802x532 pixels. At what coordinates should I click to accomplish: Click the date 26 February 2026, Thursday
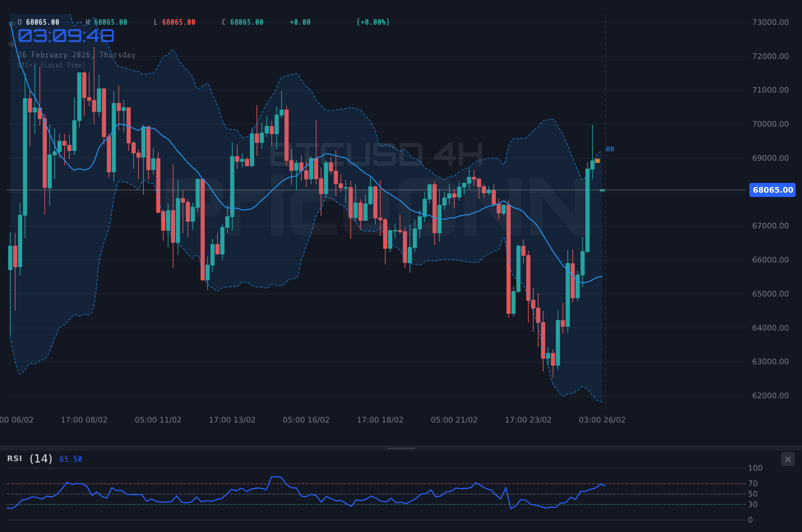(x=76, y=55)
